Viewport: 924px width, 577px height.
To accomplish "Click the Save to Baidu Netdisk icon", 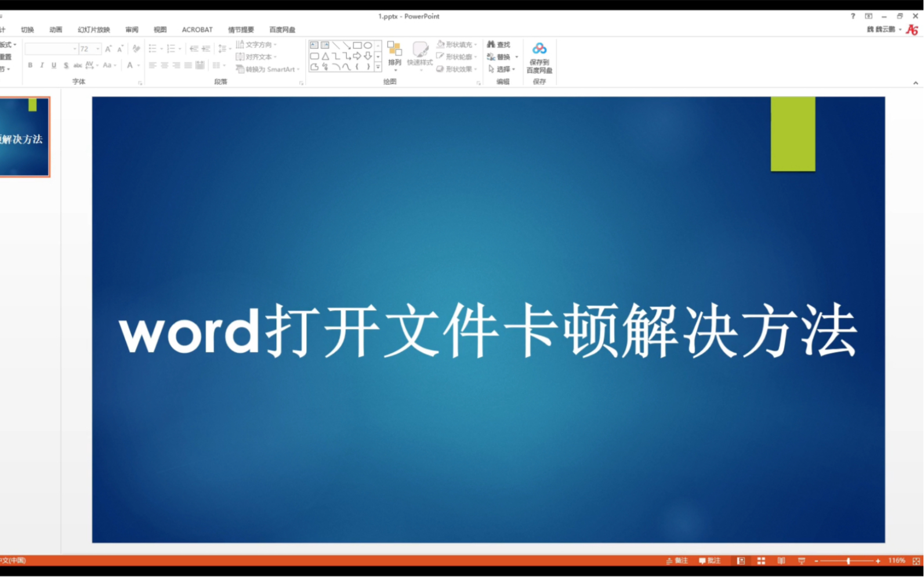I will [x=539, y=57].
